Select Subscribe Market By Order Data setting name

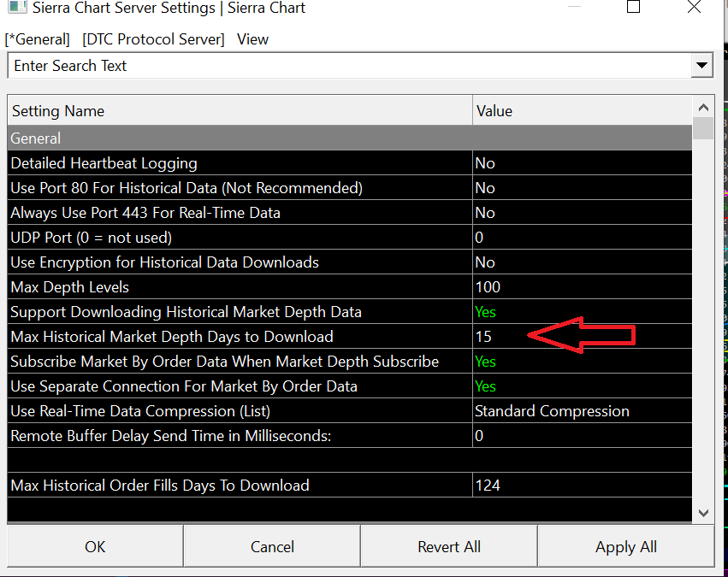(x=240, y=362)
